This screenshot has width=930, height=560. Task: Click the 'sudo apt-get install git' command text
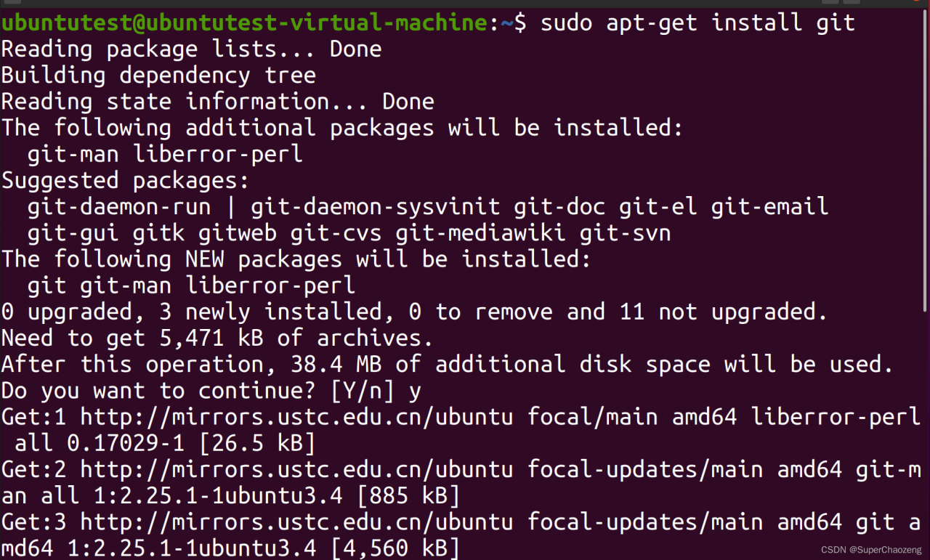point(697,23)
